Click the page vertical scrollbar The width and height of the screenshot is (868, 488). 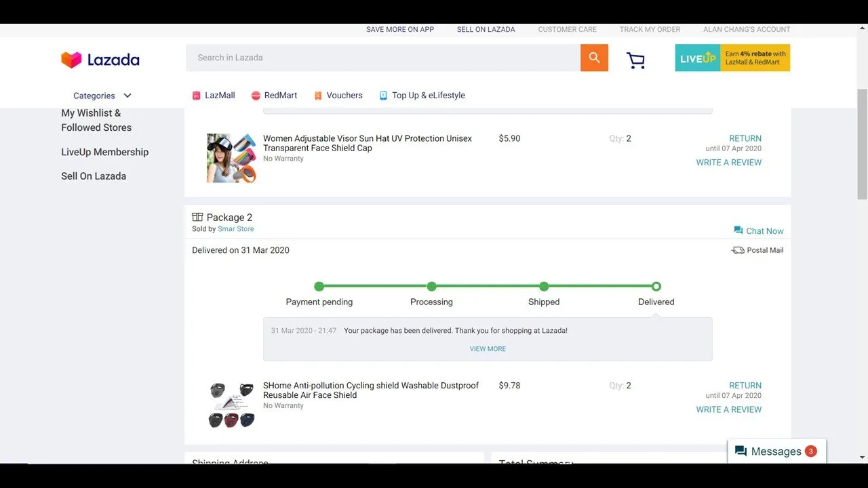863,144
